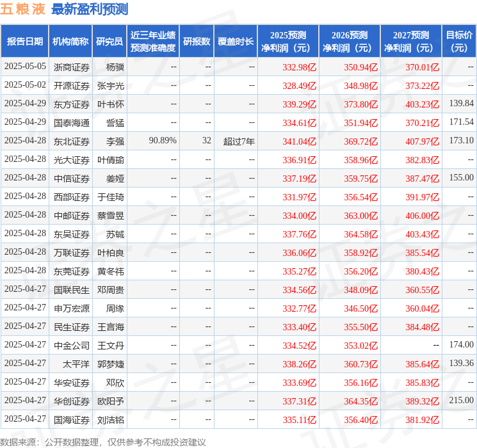
Task: Click the 90.89% accuracy value
Action: [x=163, y=140]
